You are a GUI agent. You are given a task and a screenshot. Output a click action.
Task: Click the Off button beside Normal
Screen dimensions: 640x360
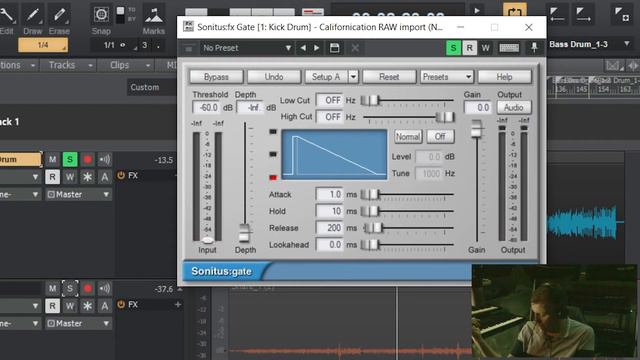[440, 136]
